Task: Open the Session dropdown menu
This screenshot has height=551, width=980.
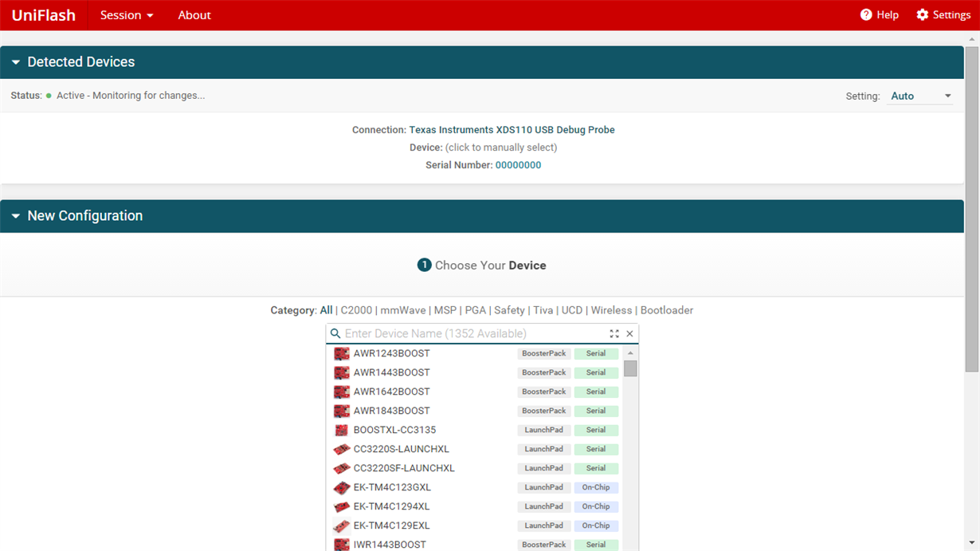Action: pyautogui.click(x=127, y=15)
